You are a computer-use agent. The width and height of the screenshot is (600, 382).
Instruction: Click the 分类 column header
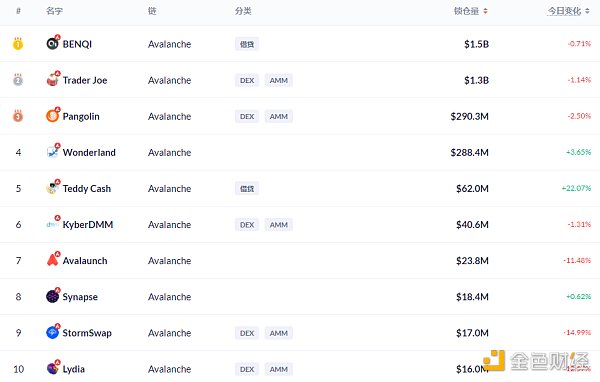[x=243, y=11]
